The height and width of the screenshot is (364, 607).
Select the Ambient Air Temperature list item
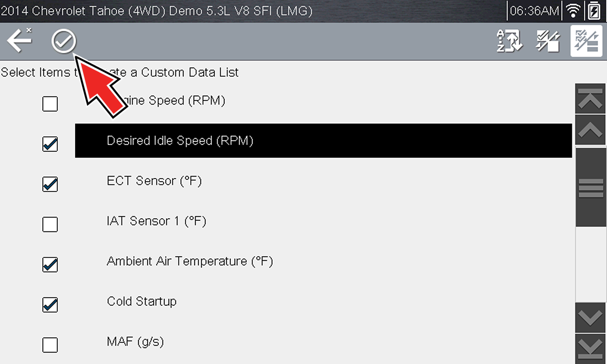click(x=190, y=261)
